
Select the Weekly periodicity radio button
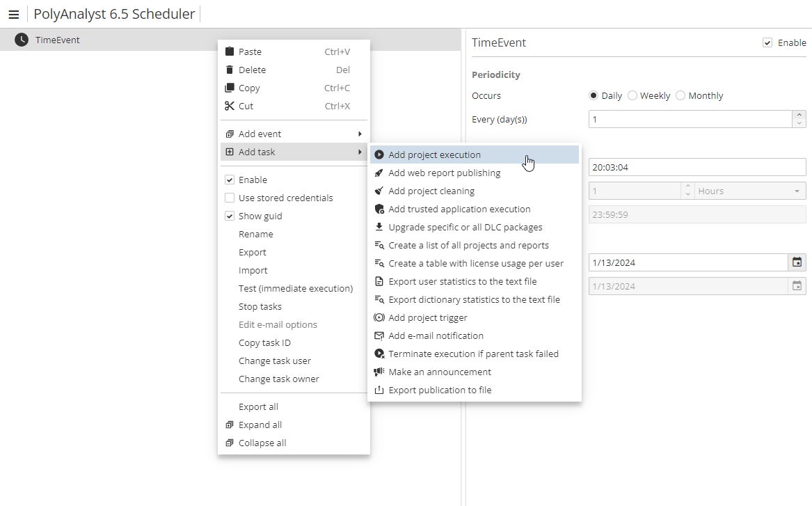(x=632, y=95)
